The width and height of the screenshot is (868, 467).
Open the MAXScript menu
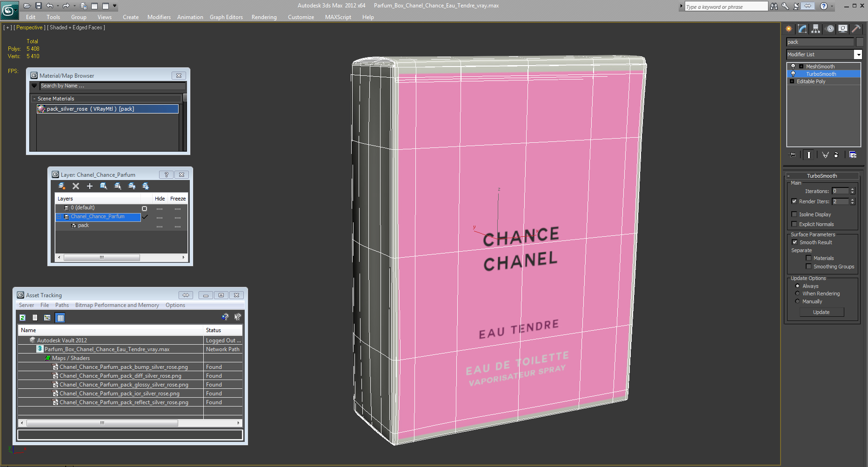[x=338, y=17]
